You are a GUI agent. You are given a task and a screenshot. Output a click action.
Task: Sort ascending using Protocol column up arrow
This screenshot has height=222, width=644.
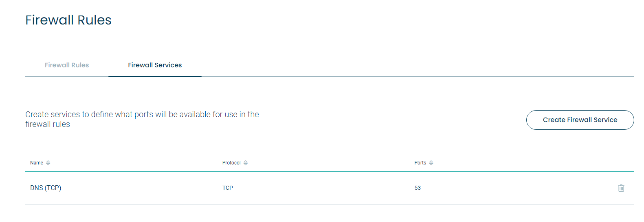click(246, 162)
